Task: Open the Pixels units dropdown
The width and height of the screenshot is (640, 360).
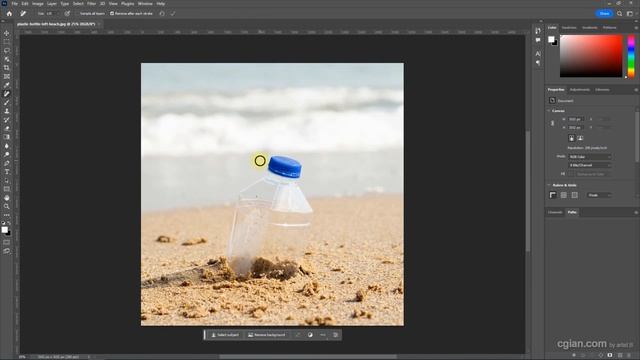Action: pyautogui.click(x=599, y=195)
